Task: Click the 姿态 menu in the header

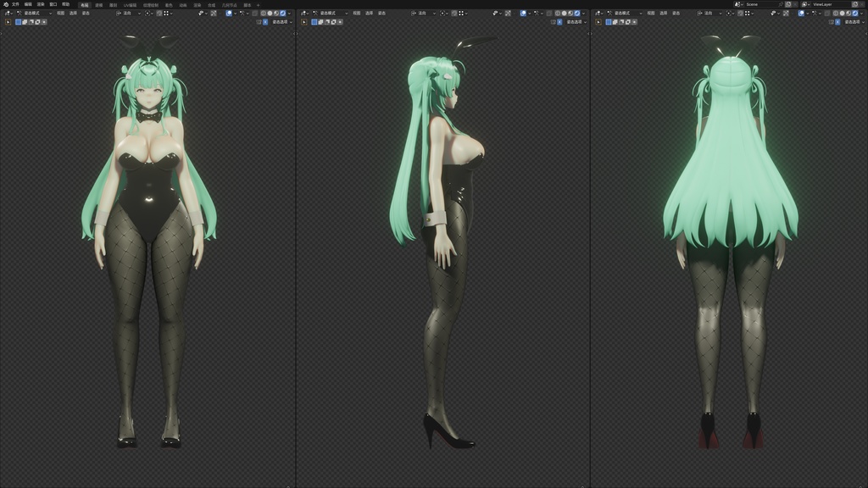Action: coord(85,14)
